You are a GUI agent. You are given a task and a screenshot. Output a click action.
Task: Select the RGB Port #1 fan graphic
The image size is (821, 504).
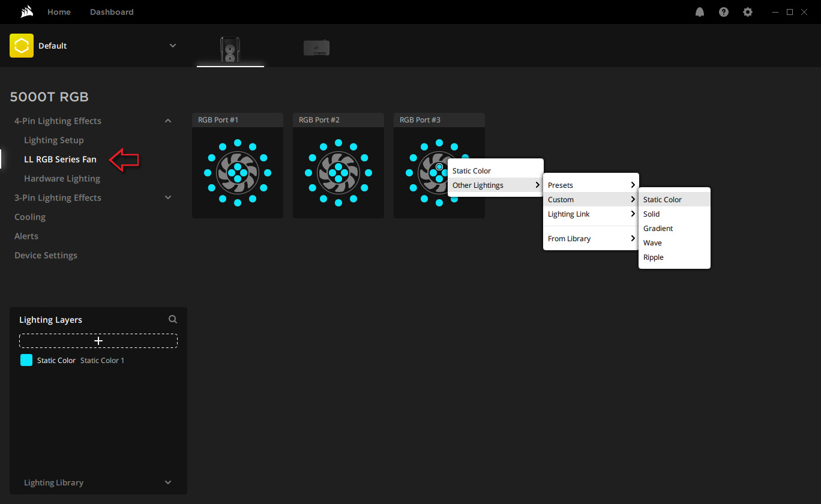click(238, 173)
